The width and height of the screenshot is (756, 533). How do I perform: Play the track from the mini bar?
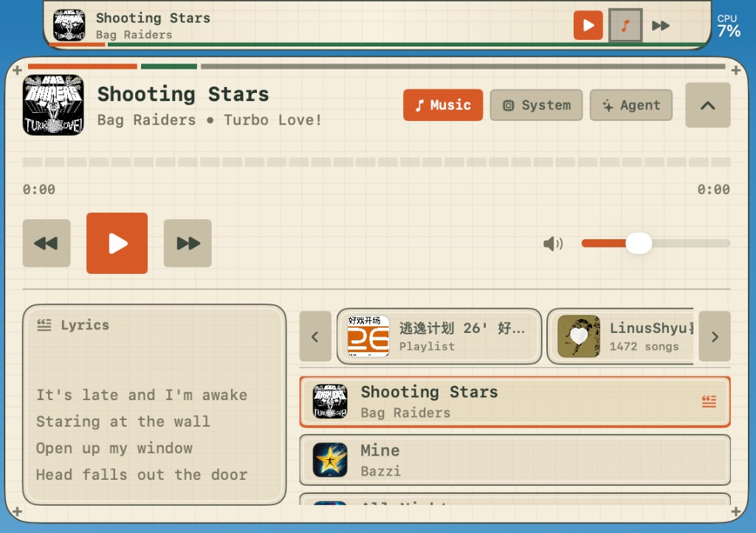click(x=588, y=25)
